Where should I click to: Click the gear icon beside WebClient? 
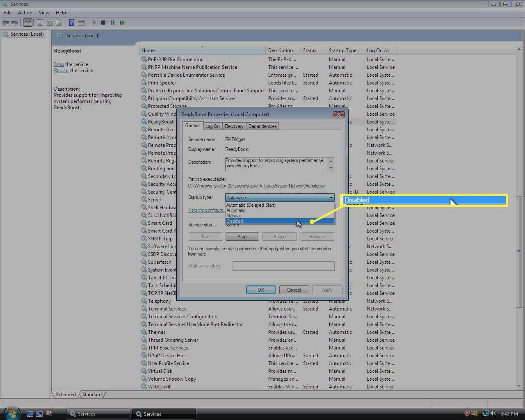(144, 387)
